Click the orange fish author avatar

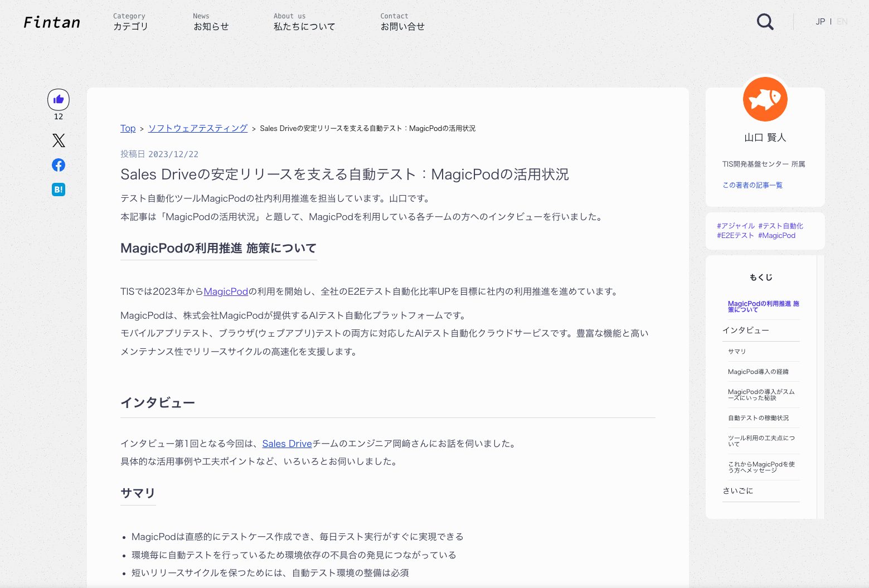[765, 99]
